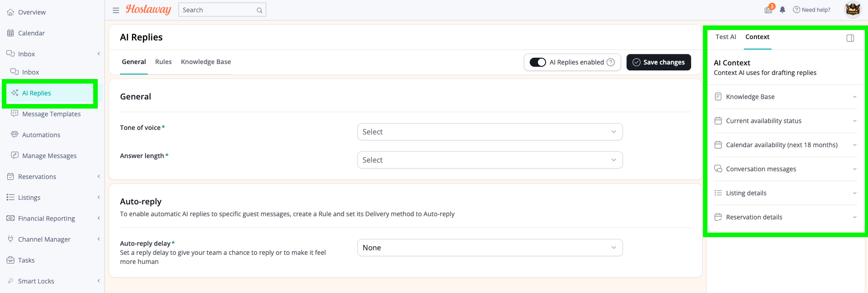Open the user profile avatar
This screenshot has height=293, width=868.
coord(853,10)
